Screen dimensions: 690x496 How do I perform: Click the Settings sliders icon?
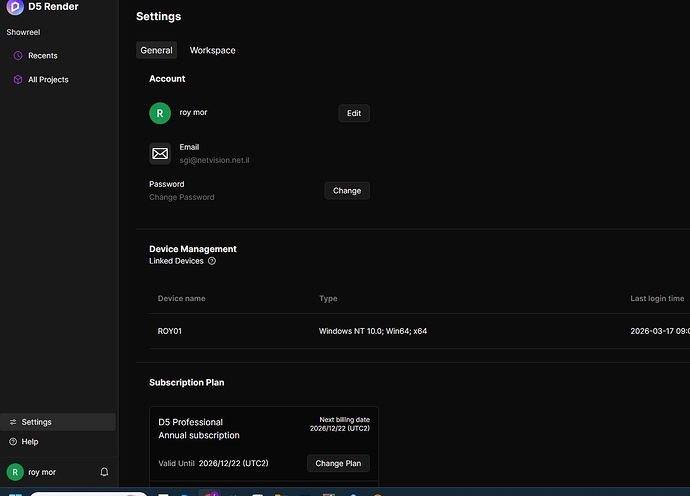pyautogui.click(x=13, y=422)
